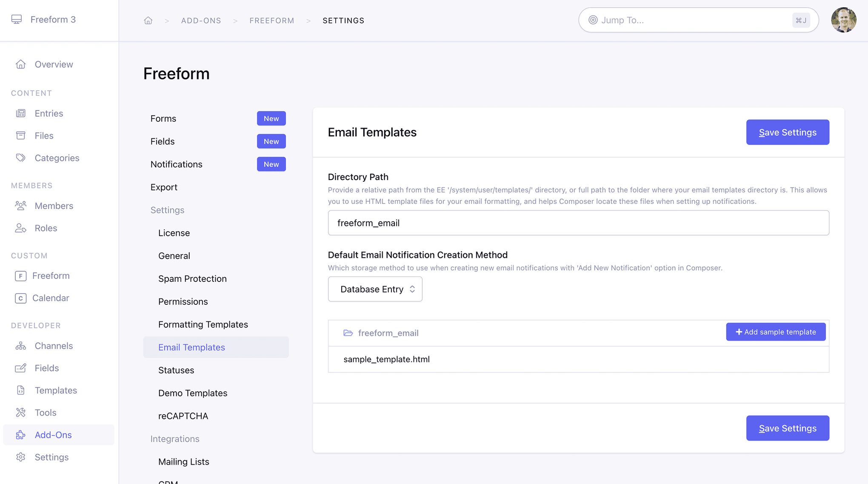Open the Freeform custom add-on icon

(21, 276)
